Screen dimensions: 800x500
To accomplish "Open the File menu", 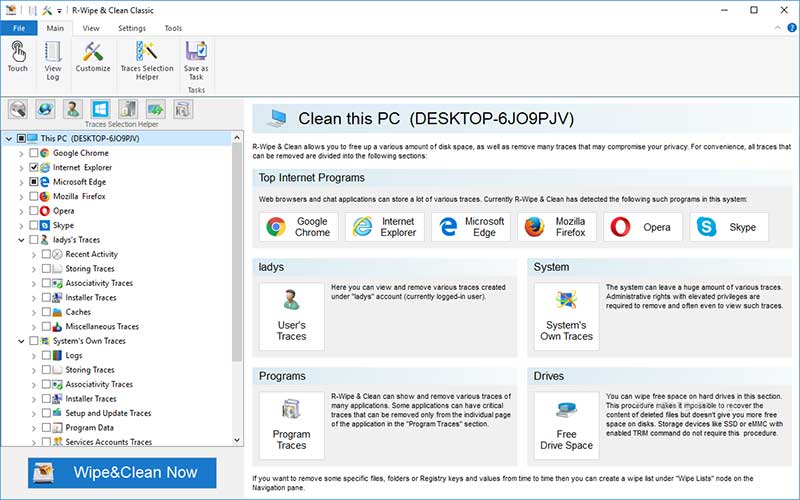I will click(x=18, y=28).
